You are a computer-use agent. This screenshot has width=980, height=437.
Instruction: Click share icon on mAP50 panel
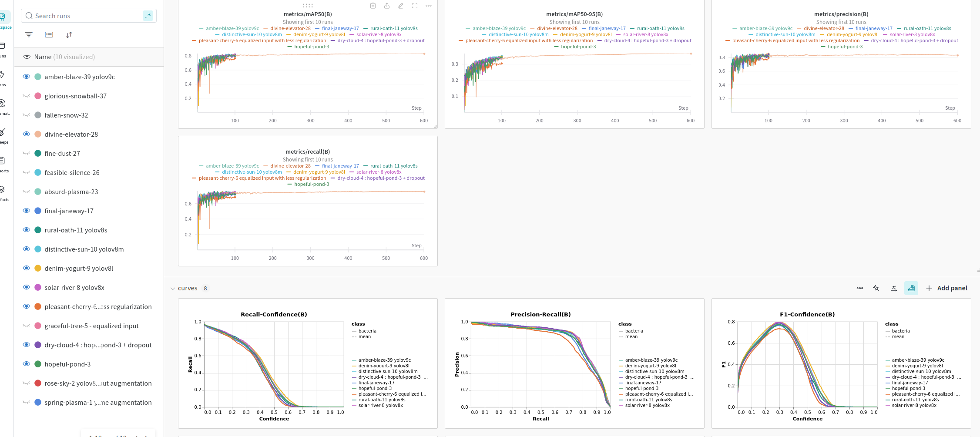coord(387,6)
